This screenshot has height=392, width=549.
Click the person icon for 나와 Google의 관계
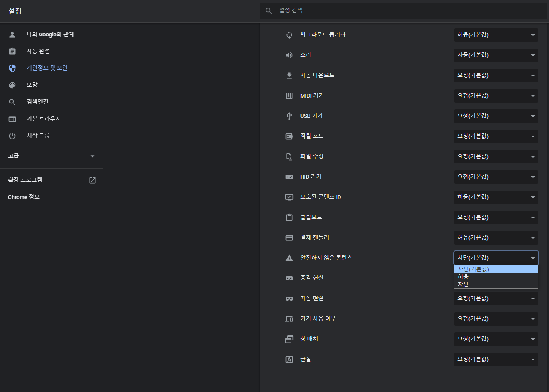(x=12, y=35)
